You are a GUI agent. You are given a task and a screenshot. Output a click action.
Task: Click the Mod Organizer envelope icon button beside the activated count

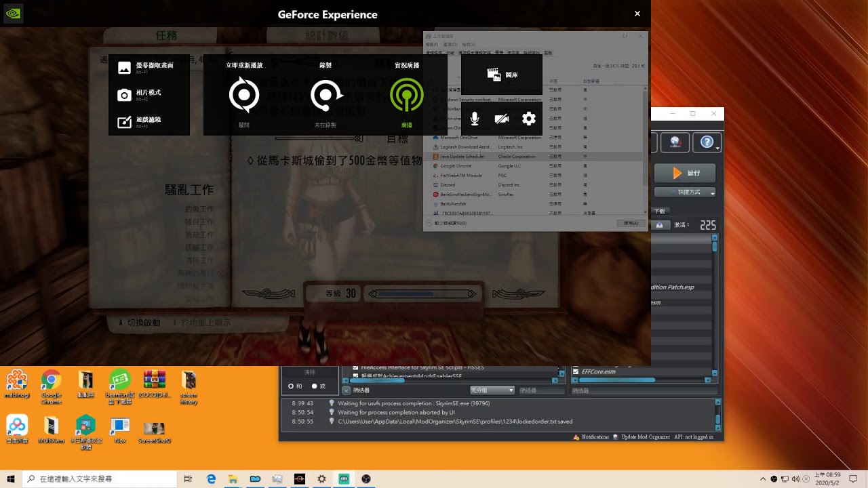[660, 225]
